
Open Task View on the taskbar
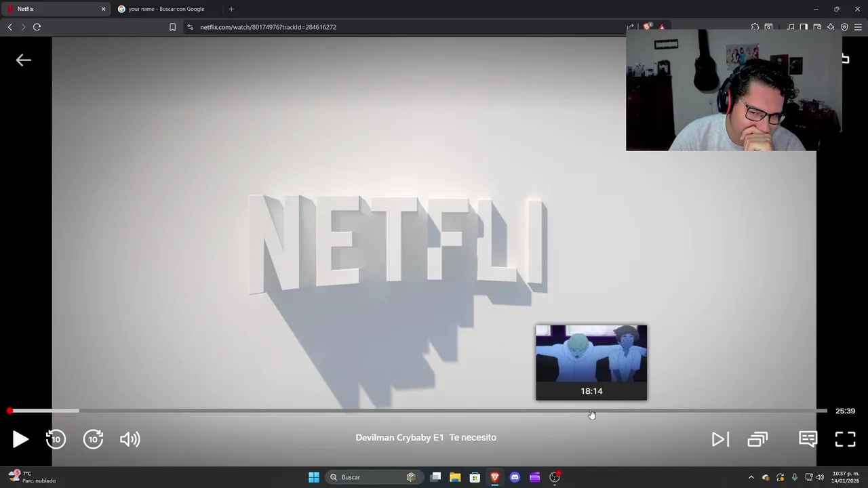[x=435, y=477]
